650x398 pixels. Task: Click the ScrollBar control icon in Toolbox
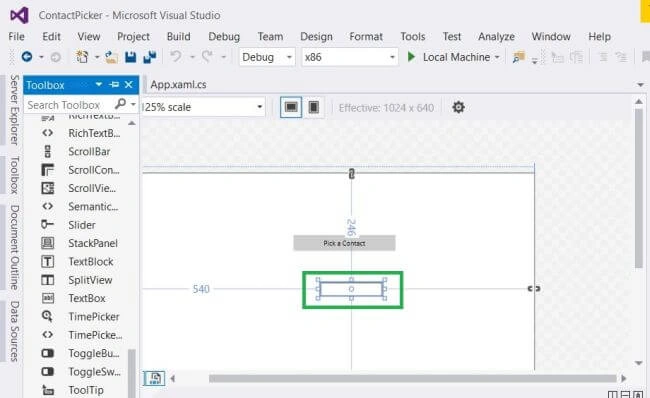48,151
